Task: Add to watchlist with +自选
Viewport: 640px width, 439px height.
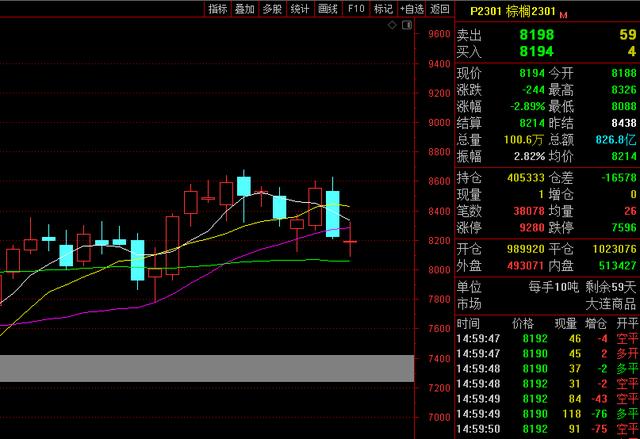Action: [x=412, y=9]
